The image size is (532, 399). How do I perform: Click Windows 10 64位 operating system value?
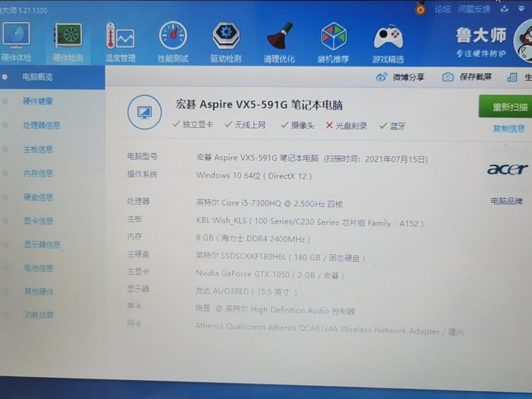254,175
